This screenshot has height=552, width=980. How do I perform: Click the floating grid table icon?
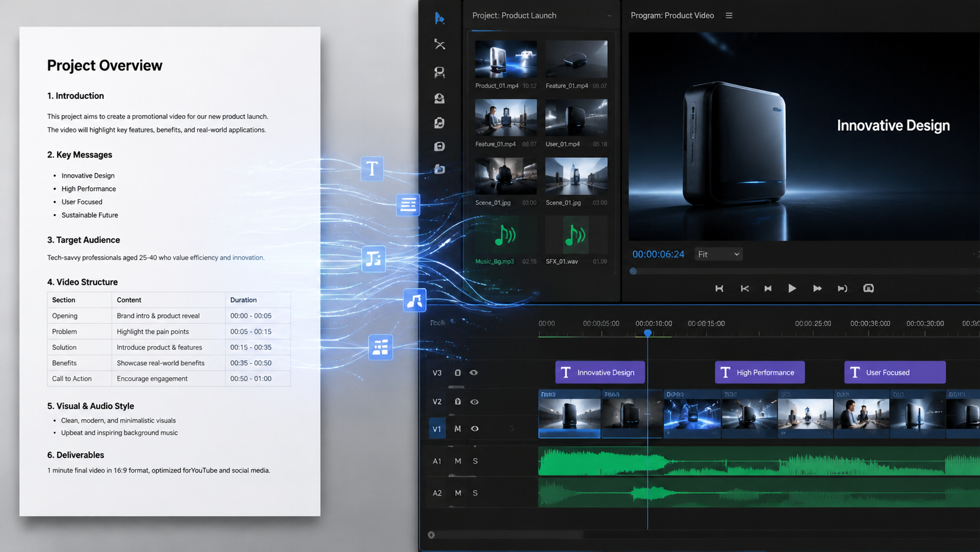(x=380, y=347)
